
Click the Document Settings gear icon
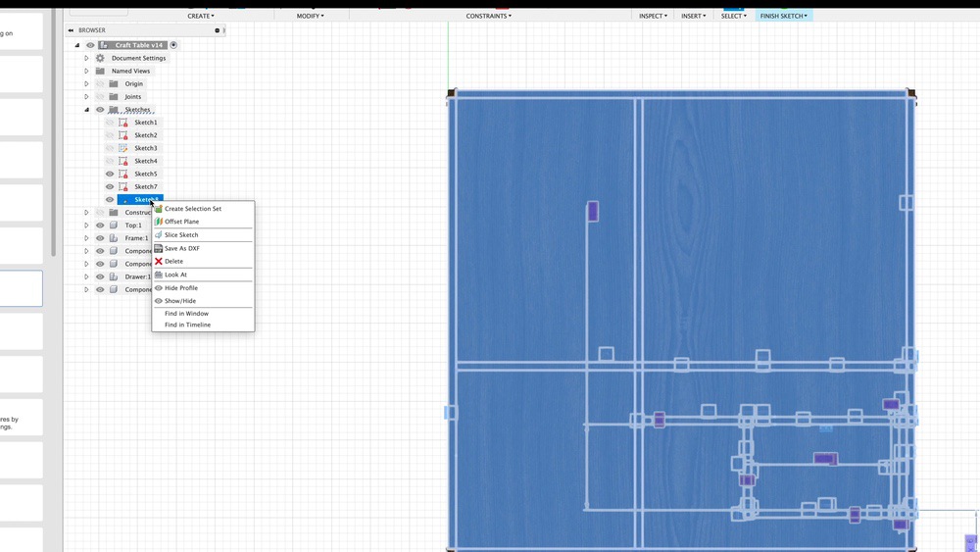coord(100,58)
